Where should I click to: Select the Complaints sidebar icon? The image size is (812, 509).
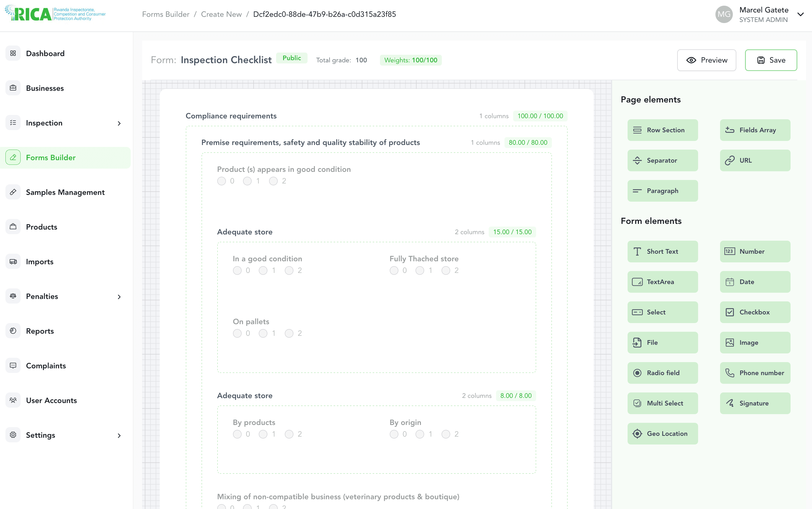click(13, 365)
